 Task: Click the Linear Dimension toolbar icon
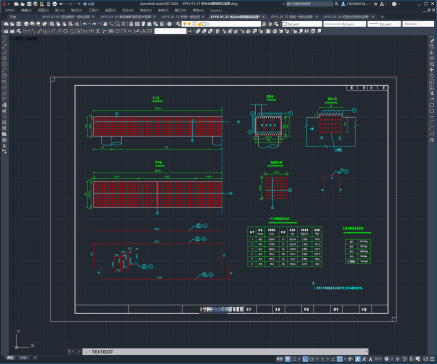tap(27, 31)
